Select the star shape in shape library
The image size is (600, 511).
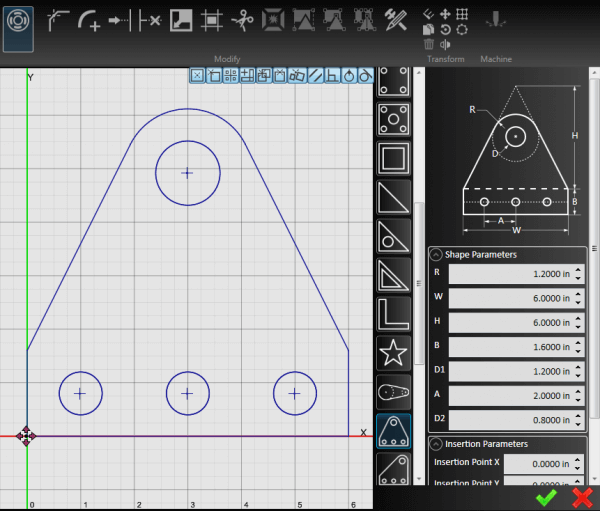coord(394,354)
